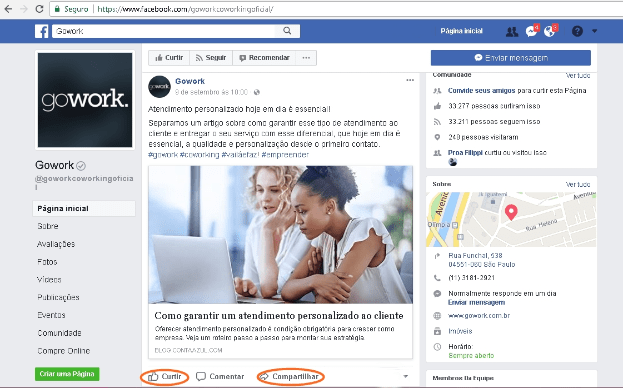
Task: Open page actions ellipsis next to Recomendar
Action: click(306, 58)
